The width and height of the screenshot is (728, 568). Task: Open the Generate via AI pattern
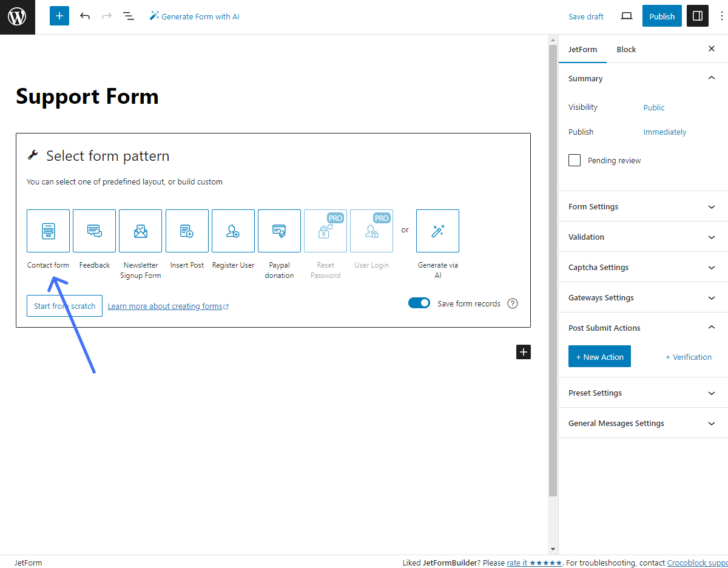click(437, 231)
